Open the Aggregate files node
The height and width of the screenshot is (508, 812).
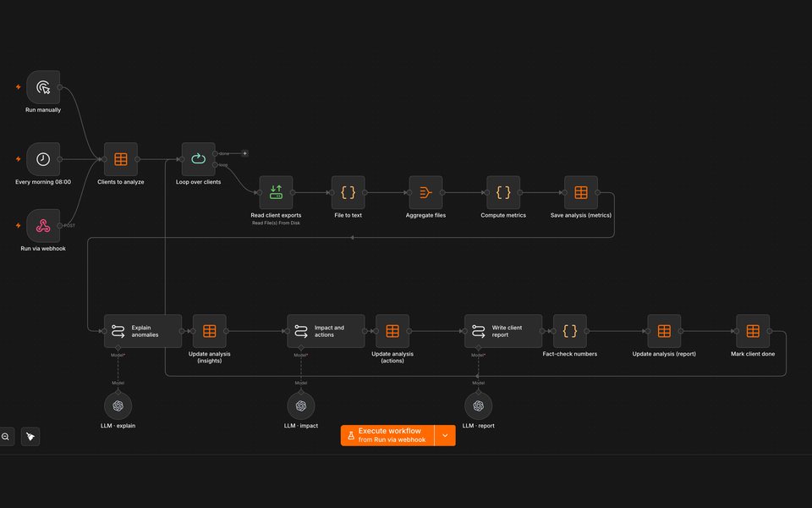[x=425, y=192]
